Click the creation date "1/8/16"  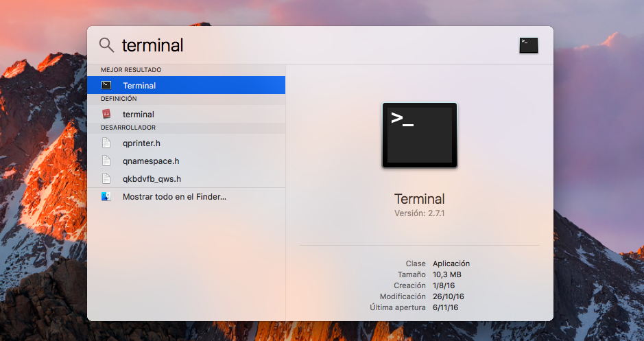(444, 285)
